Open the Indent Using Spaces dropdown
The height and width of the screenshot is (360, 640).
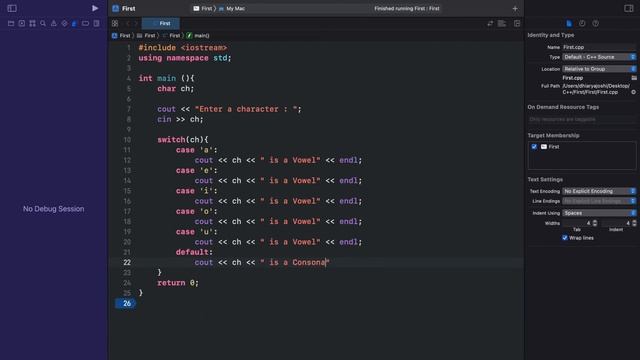coord(599,213)
